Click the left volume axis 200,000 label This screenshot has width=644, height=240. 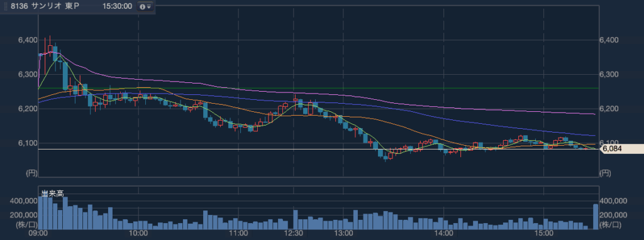pyautogui.click(x=23, y=215)
